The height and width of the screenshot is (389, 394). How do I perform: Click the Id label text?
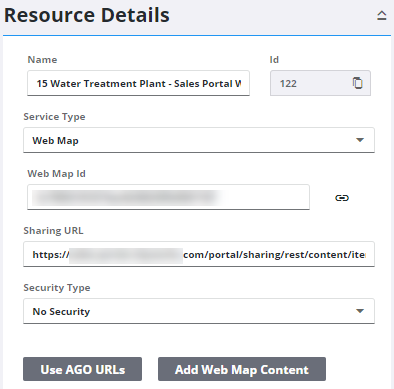tap(274, 60)
